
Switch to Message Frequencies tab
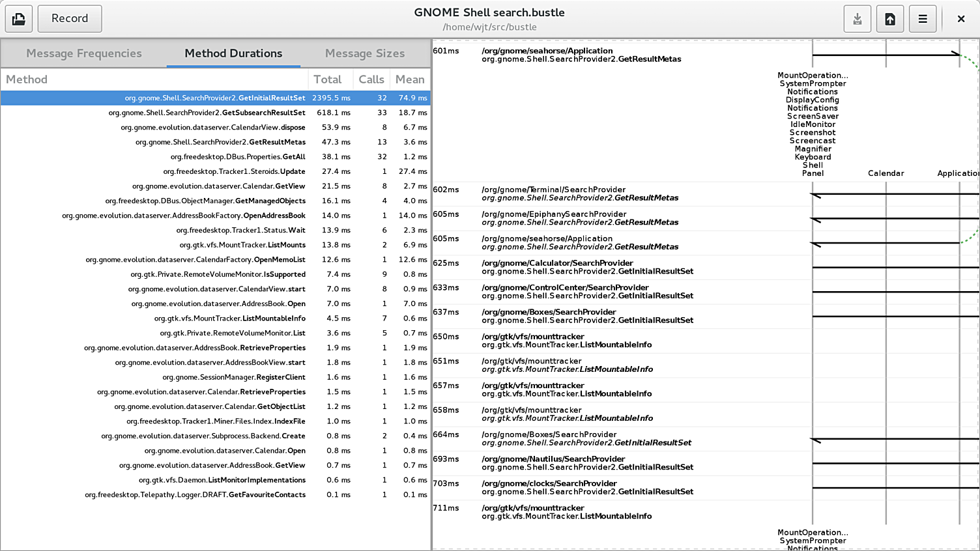(x=84, y=53)
